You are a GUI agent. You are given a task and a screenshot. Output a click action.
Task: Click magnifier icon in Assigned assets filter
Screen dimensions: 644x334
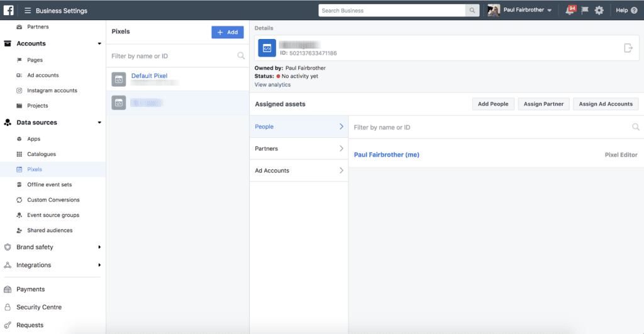tap(635, 127)
